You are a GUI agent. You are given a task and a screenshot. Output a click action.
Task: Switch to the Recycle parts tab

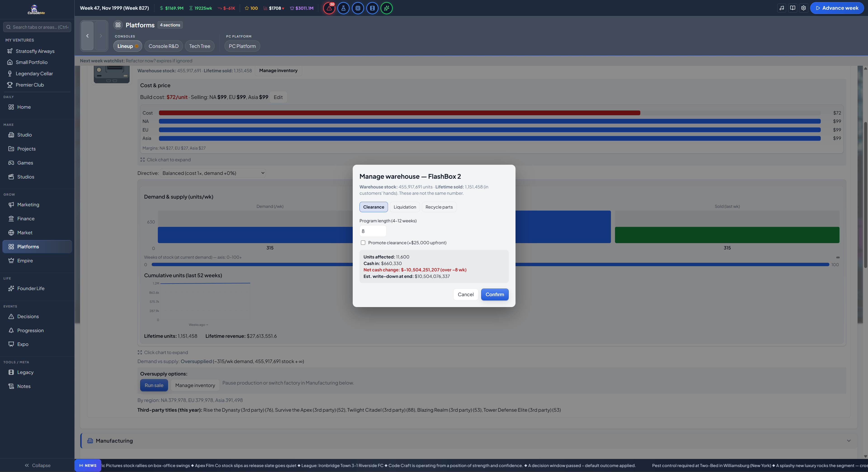(439, 207)
